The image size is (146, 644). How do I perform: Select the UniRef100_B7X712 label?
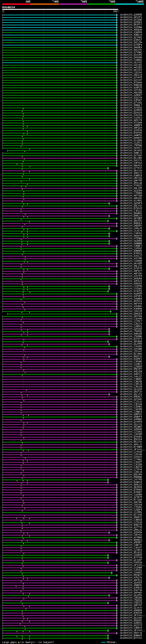pos(131,638)
